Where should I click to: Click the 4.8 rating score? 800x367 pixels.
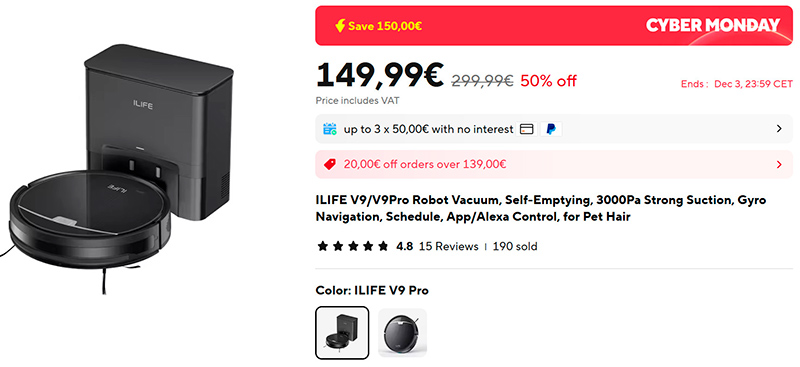[404, 247]
